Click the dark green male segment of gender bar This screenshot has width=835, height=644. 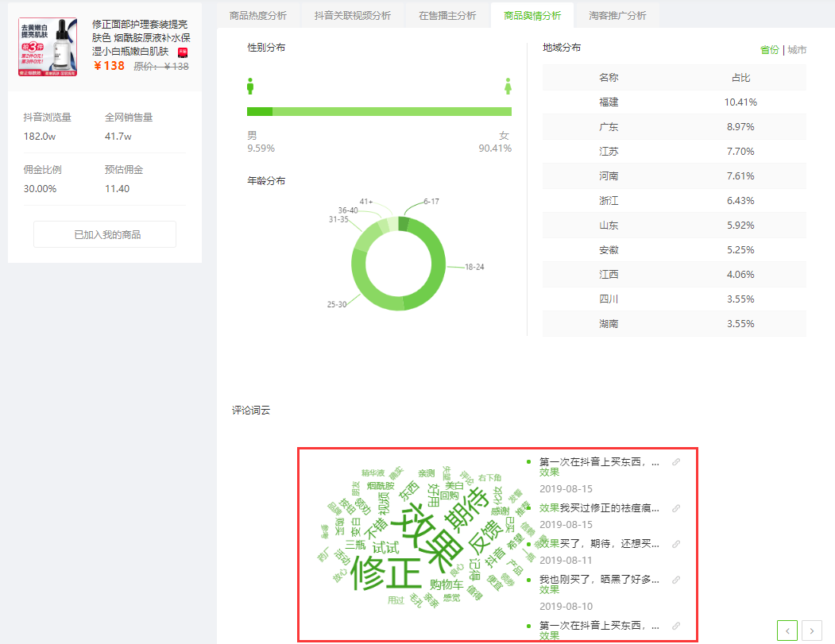point(260,112)
